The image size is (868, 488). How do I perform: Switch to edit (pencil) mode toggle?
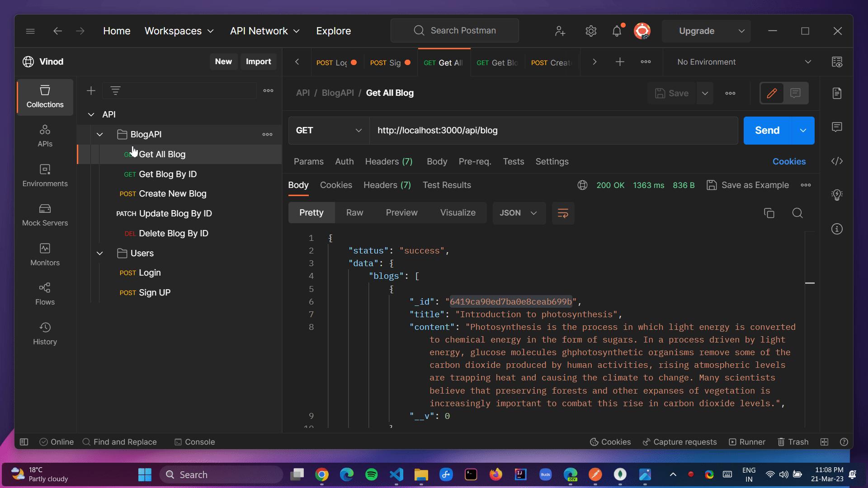click(x=772, y=93)
